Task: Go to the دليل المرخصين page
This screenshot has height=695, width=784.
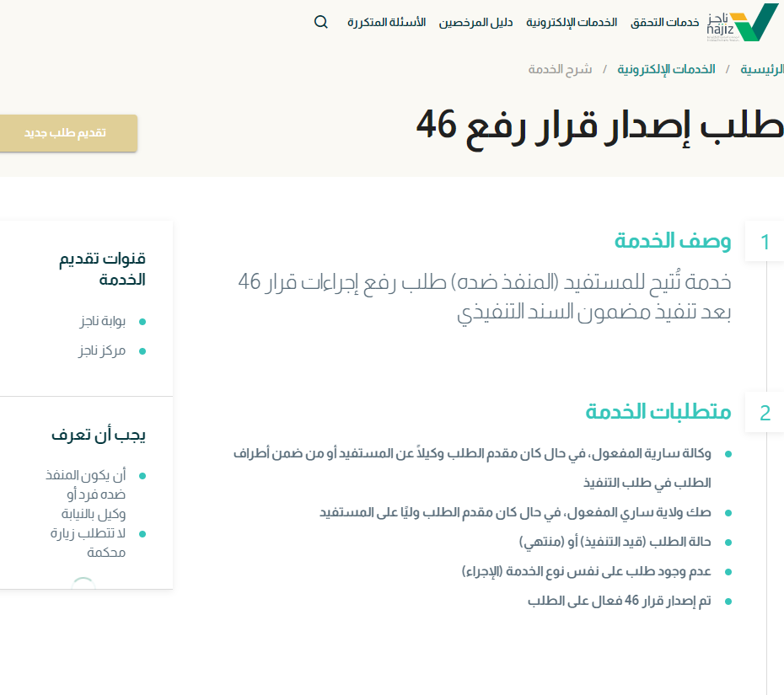Action: pos(475,22)
